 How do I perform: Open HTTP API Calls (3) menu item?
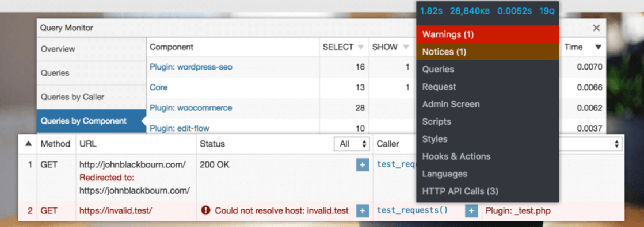tap(487, 191)
